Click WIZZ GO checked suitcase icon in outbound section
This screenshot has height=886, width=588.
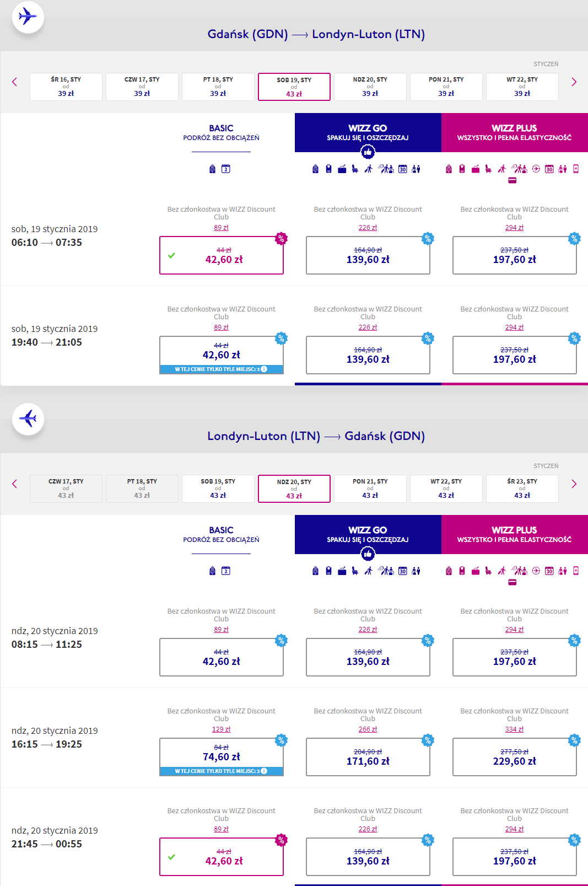click(342, 169)
